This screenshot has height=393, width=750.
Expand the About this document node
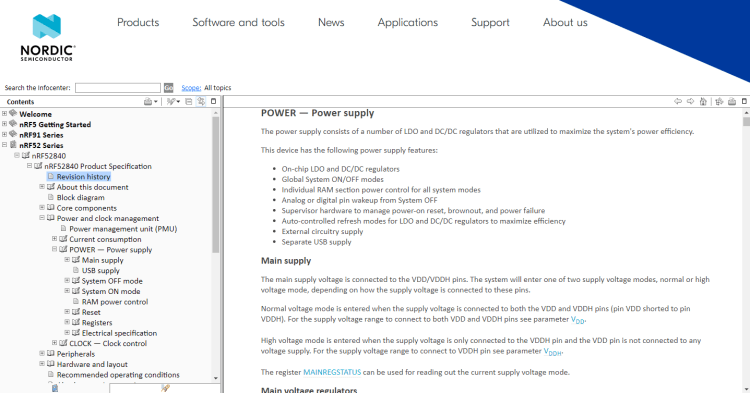tap(42, 187)
